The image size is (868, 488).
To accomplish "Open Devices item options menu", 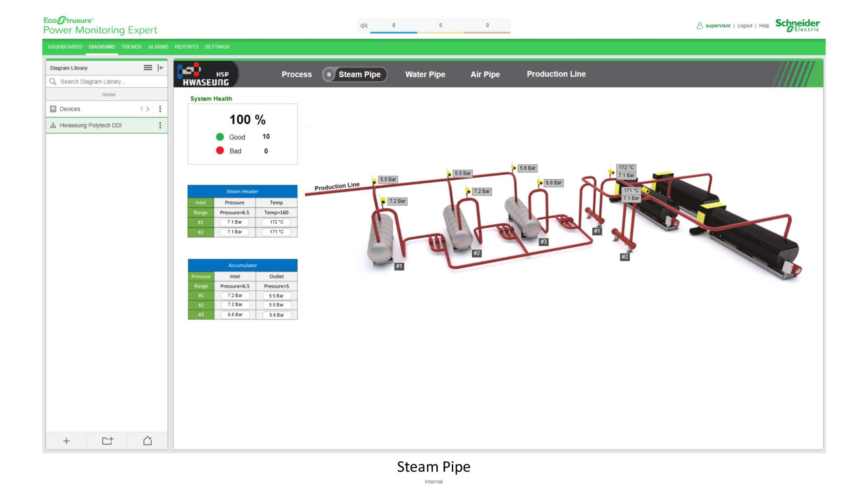I will coord(160,109).
